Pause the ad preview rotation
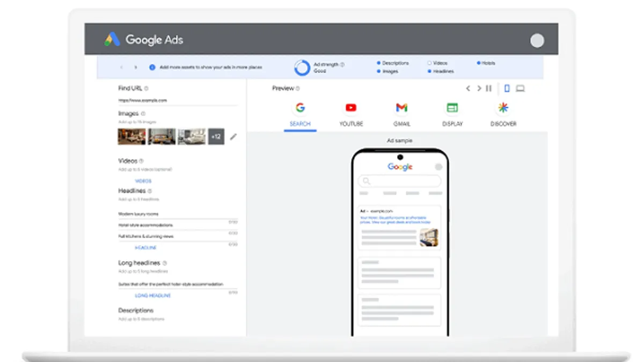644x362 pixels. [488, 88]
